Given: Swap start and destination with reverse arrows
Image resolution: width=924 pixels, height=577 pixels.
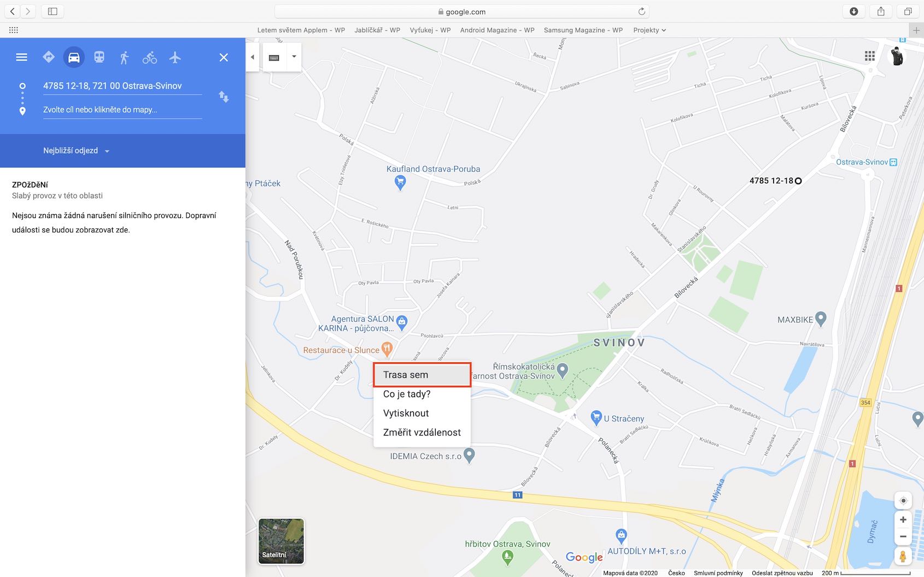Looking at the screenshot, I should (224, 97).
